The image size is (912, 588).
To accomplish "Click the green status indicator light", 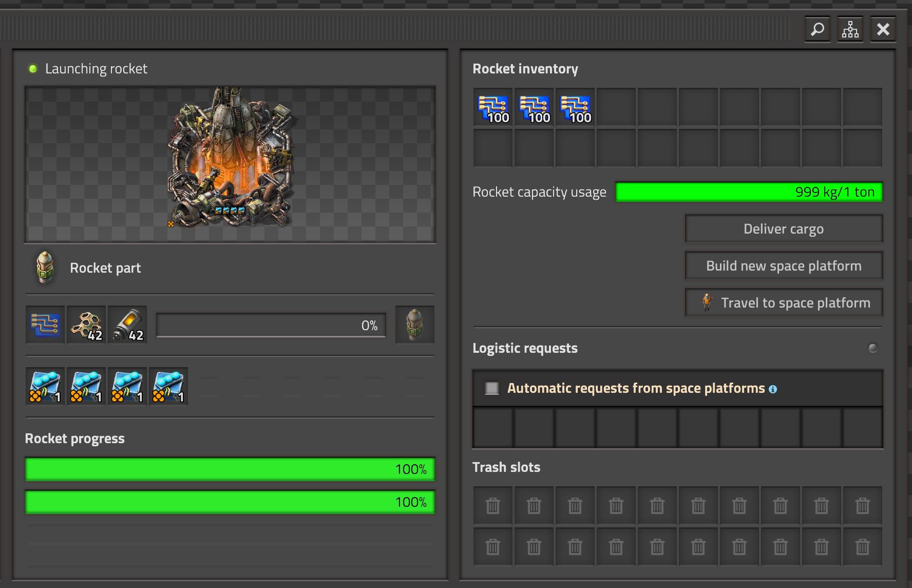I will point(33,69).
